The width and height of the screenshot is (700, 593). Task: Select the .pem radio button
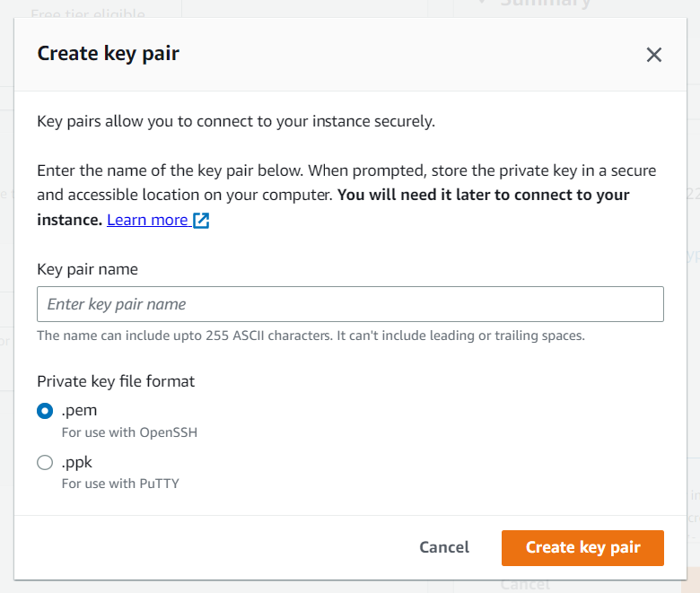pyautogui.click(x=45, y=411)
